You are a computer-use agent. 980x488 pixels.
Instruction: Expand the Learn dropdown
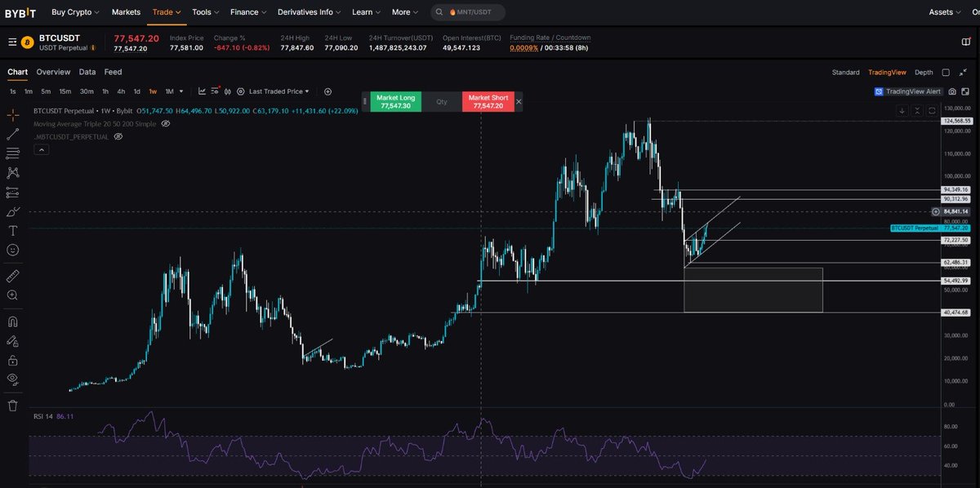click(x=367, y=12)
